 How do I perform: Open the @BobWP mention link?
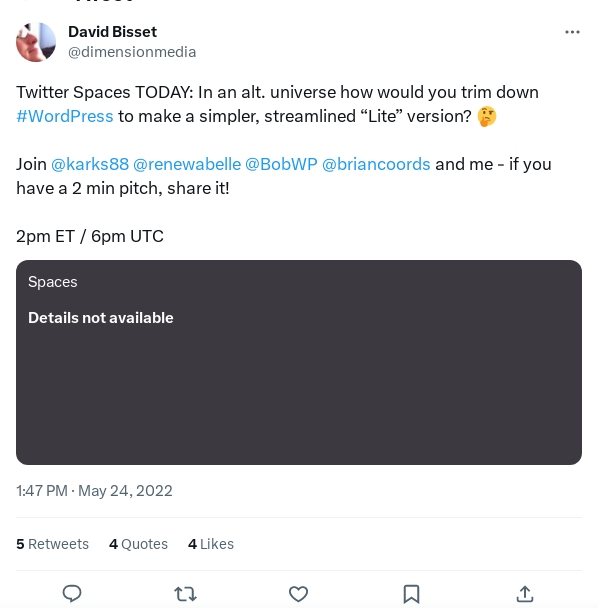pos(282,164)
